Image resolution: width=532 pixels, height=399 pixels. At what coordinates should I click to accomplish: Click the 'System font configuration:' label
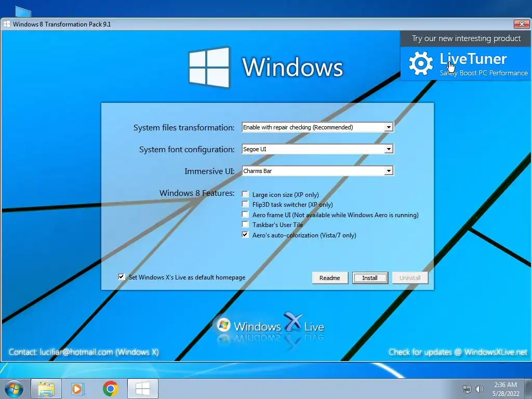coord(187,150)
